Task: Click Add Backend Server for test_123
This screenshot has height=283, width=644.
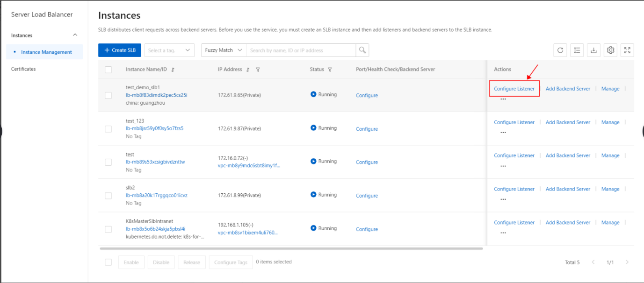Action: (568, 122)
